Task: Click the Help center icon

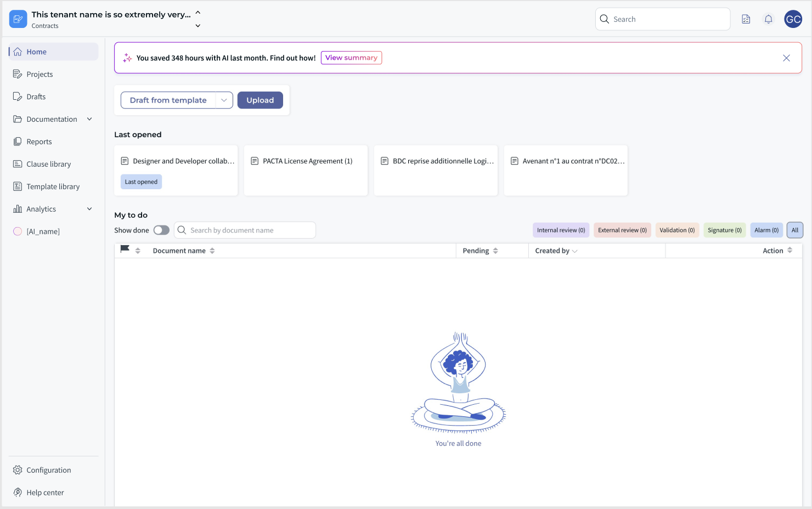Action: (18, 493)
